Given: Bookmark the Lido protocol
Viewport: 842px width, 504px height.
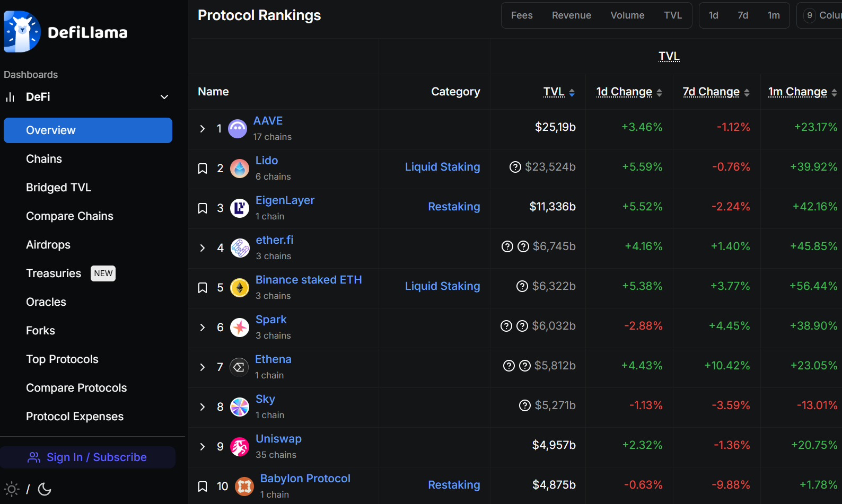Looking at the screenshot, I should pyautogui.click(x=203, y=169).
